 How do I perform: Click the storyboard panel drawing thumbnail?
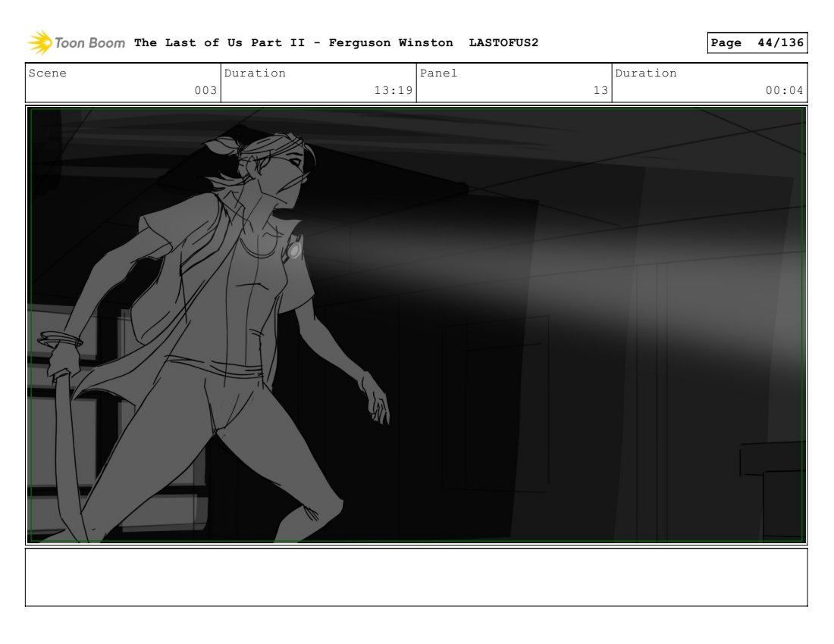pos(416,325)
